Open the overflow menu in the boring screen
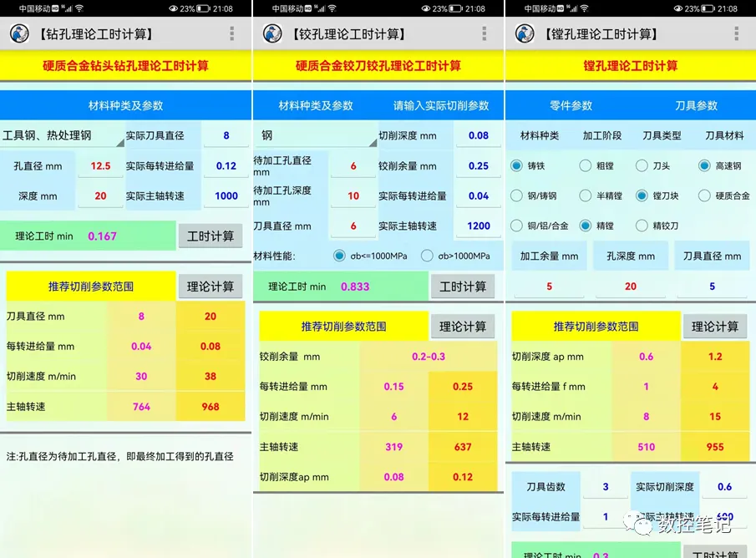Image resolution: width=756 pixels, height=558 pixels. coord(736,33)
